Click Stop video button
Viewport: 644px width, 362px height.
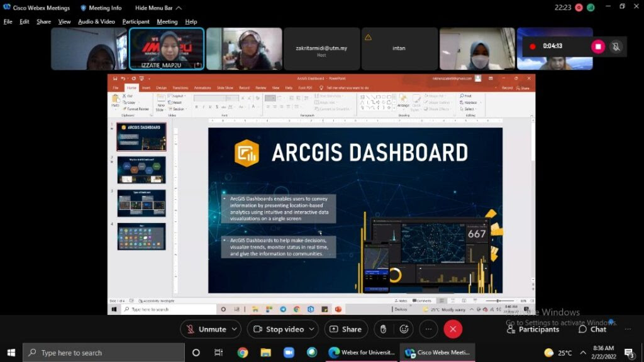point(279,329)
